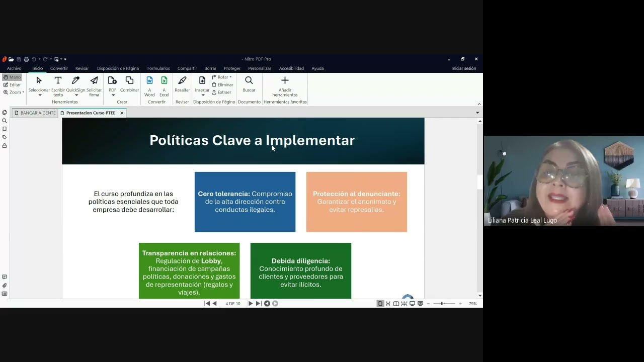Expand the Insertar dropdown arrow

coord(202,95)
